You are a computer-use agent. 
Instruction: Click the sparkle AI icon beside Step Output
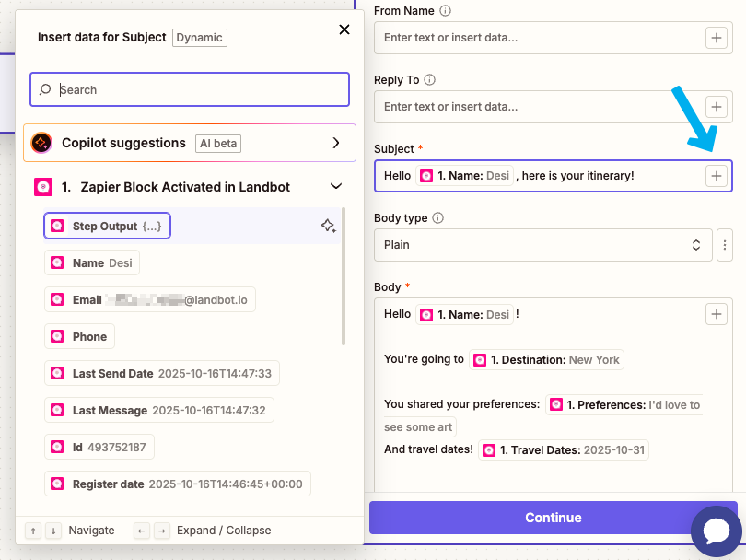coord(328,226)
